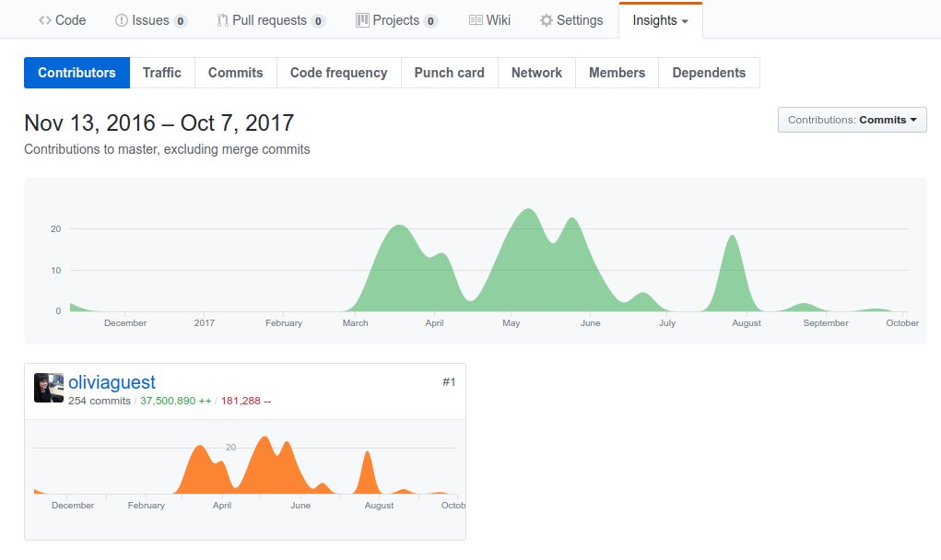This screenshot has height=560, width=941.
Task: Click the #1 rank label
Action: 449,382
